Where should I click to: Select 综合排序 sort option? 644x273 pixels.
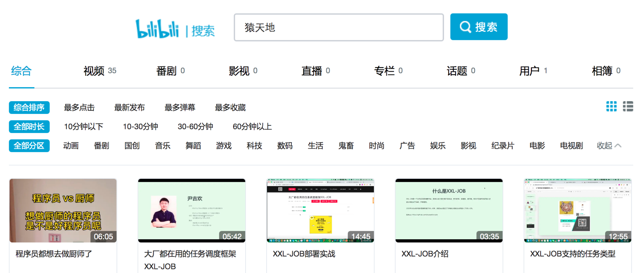coord(29,108)
